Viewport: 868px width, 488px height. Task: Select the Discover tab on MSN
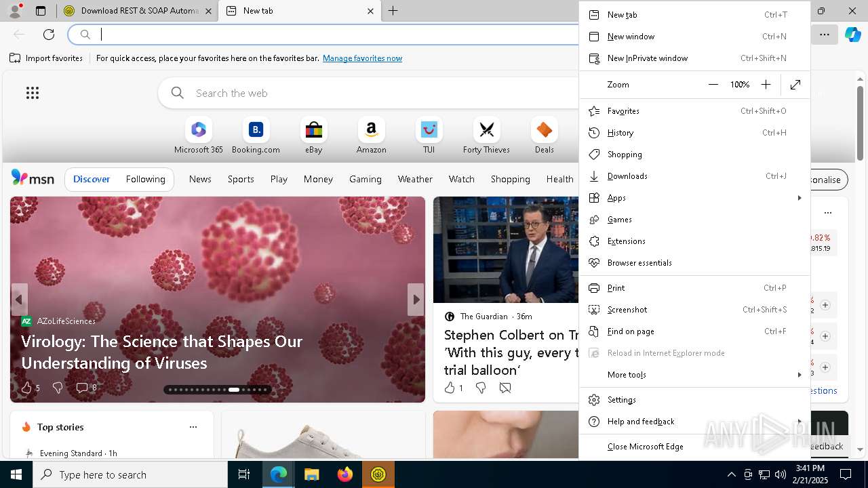click(x=92, y=179)
